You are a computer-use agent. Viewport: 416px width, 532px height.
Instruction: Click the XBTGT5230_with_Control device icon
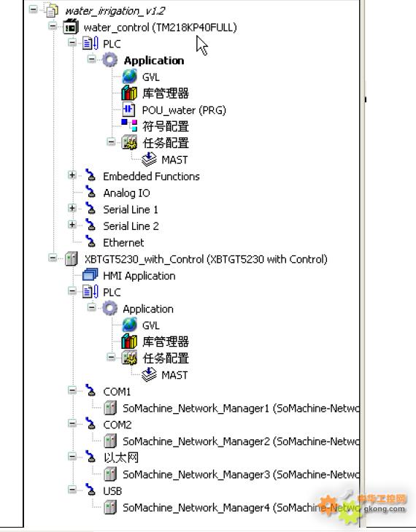tap(71, 259)
